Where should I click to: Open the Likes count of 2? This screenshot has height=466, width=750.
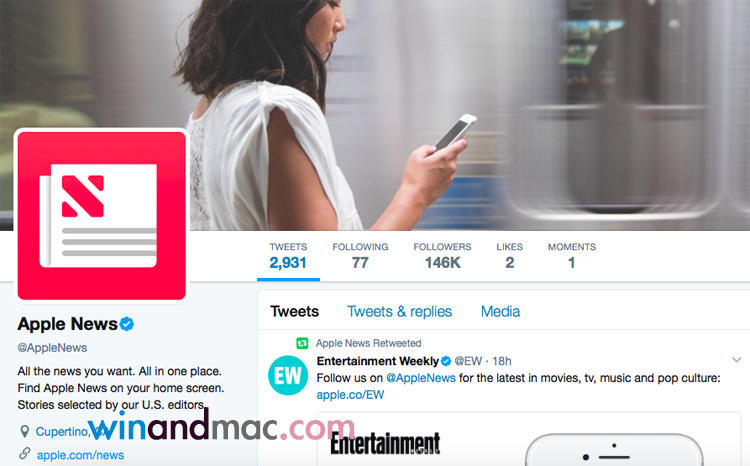[x=509, y=256]
